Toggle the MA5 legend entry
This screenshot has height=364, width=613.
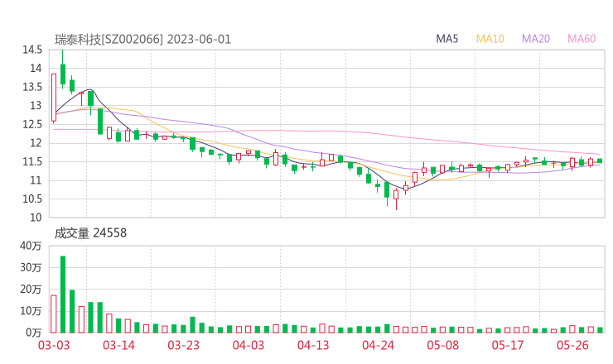point(446,39)
